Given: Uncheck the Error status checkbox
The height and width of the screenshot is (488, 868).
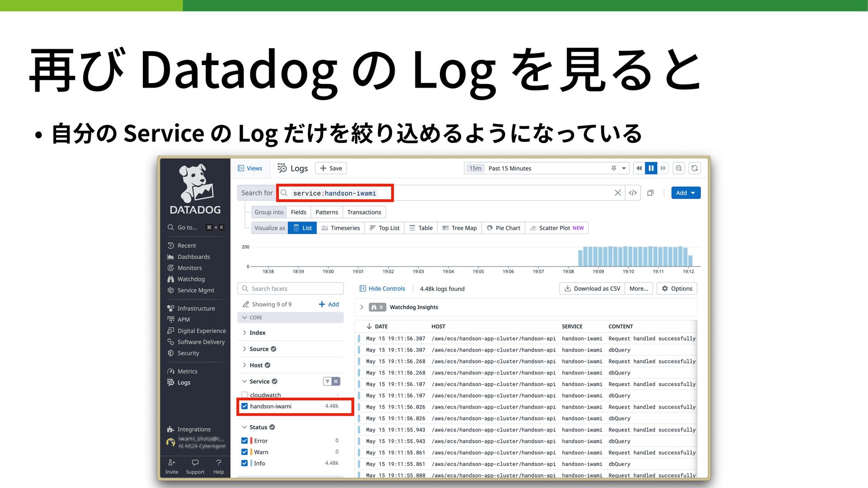Looking at the screenshot, I should click(x=245, y=441).
